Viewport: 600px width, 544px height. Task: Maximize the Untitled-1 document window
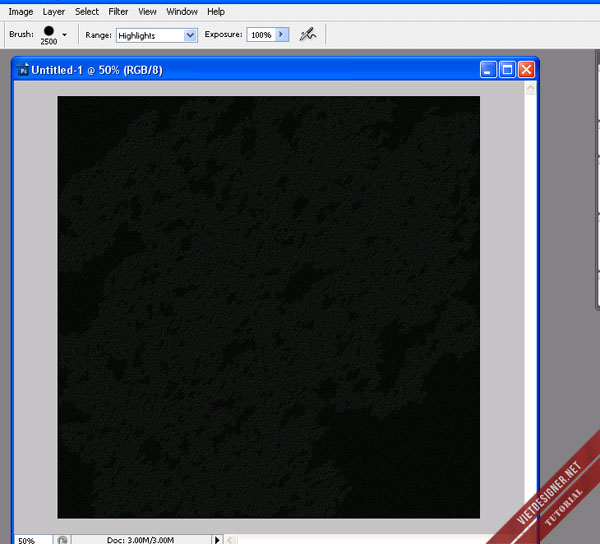pos(507,70)
